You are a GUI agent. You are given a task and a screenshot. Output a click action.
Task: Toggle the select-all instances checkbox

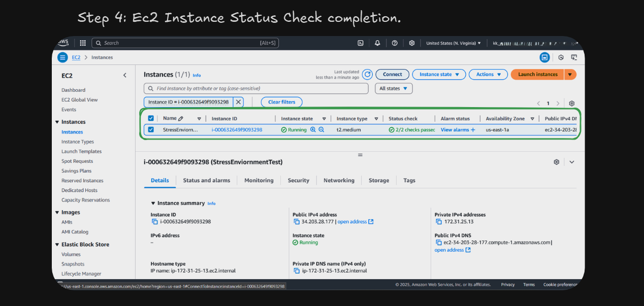tap(151, 118)
